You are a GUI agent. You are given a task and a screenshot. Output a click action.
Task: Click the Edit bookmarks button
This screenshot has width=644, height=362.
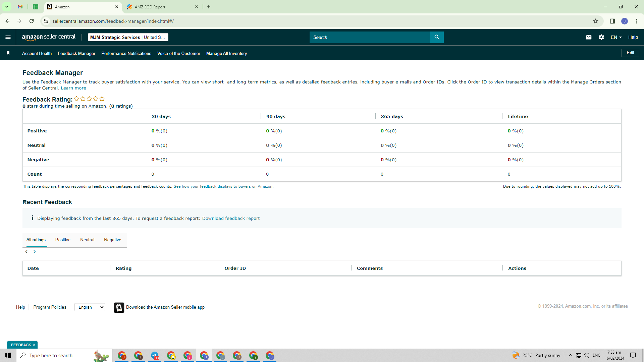(x=630, y=53)
